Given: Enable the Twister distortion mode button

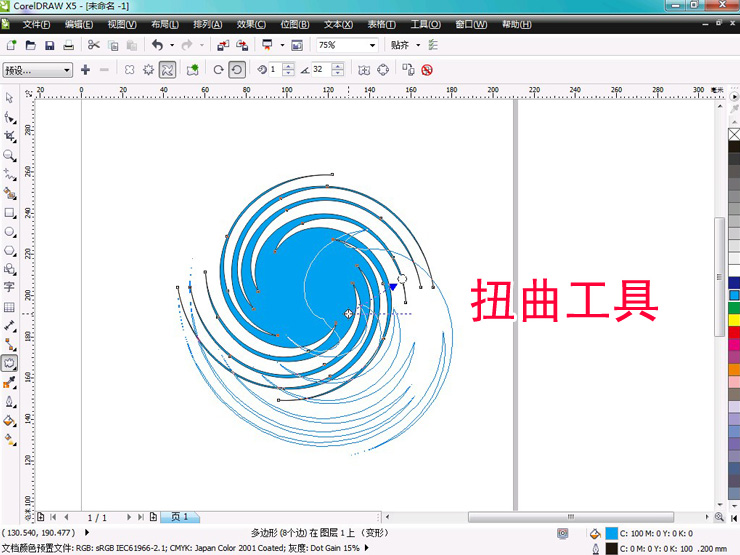Looking at the screenshot, I should pyautogui.click(x=167, y=70).
